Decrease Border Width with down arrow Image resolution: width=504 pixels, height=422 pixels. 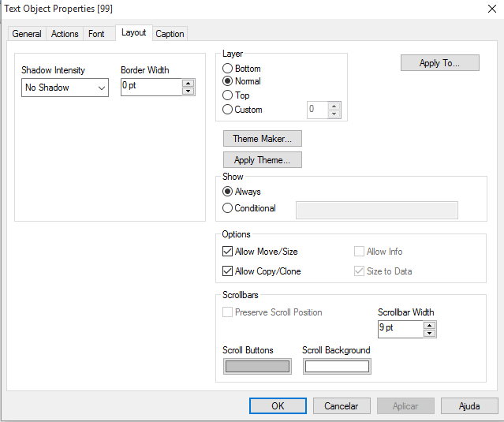pyautogui.click(x=188, y=91)
